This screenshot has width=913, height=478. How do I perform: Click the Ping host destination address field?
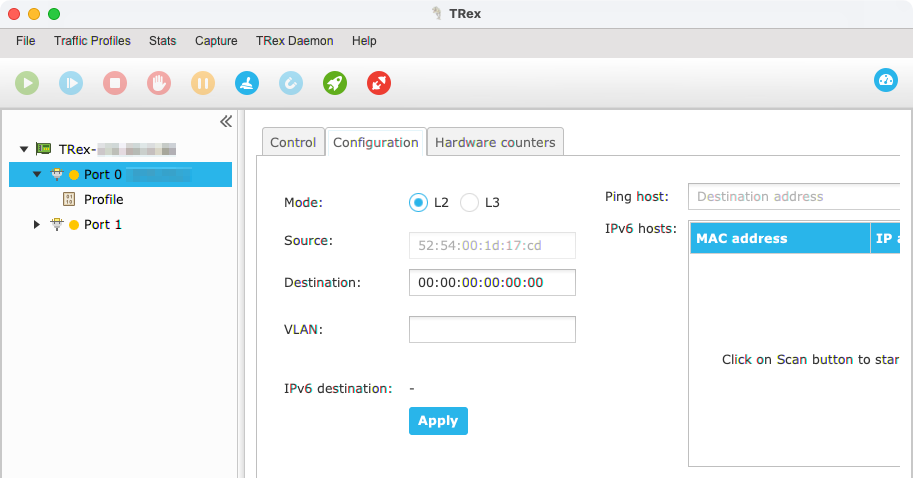[794, 197]
